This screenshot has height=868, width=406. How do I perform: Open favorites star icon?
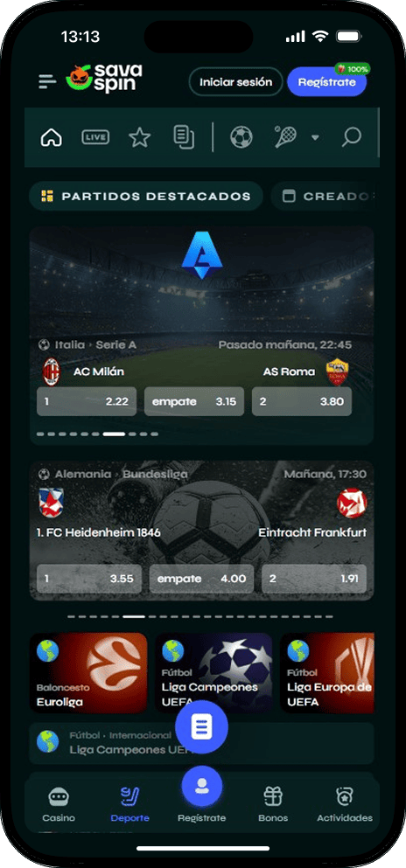[140, 137]
